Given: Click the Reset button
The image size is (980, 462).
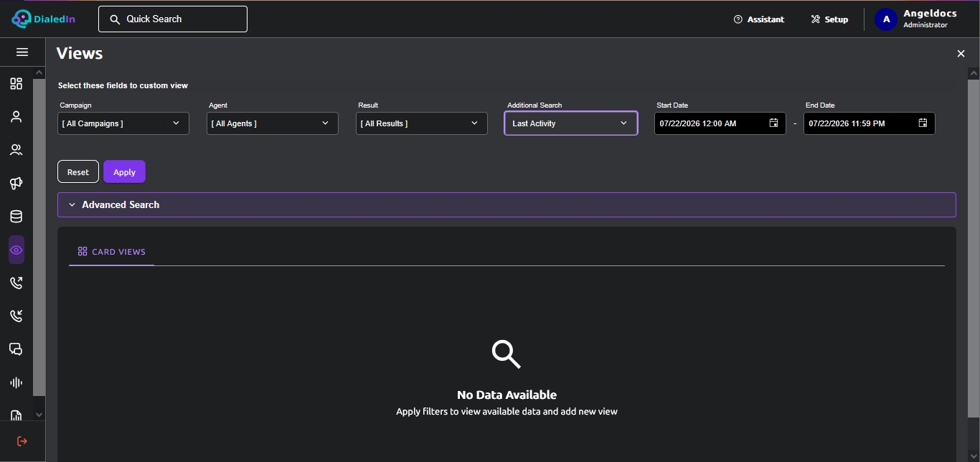Looking at the screenshot, I should (x=78, y=171).
